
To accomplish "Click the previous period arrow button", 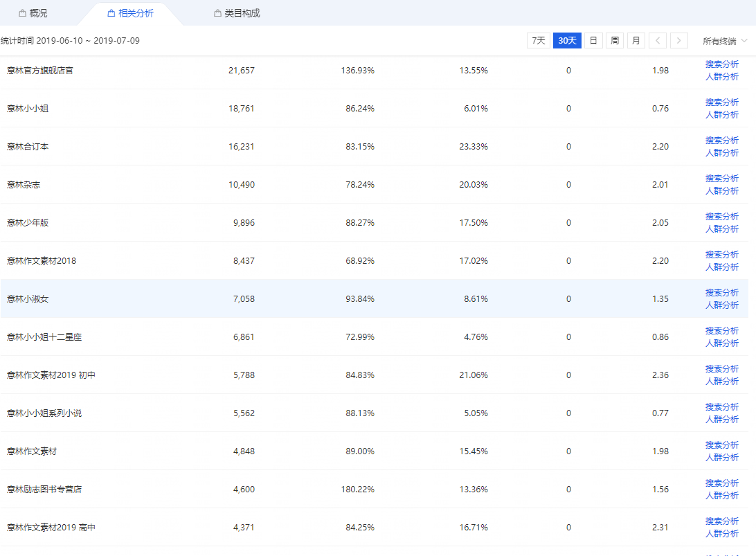I will tap(658, 41).
